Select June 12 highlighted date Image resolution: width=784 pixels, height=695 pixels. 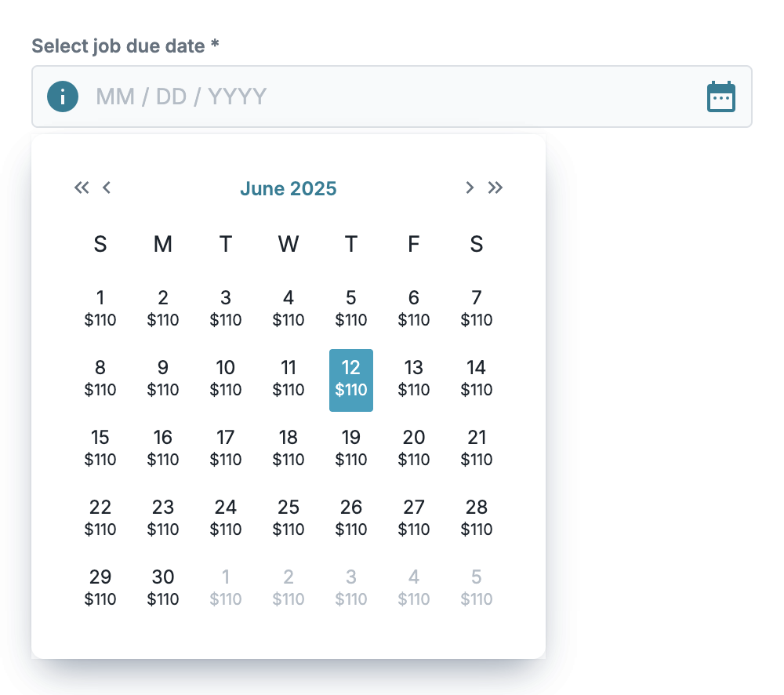351,380
